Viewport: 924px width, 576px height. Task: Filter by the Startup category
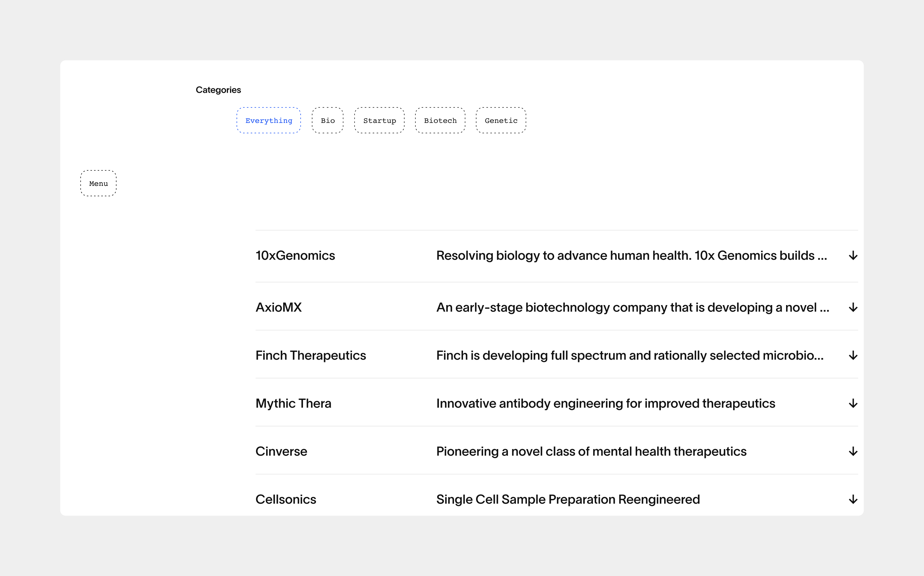tap(379, 120)
